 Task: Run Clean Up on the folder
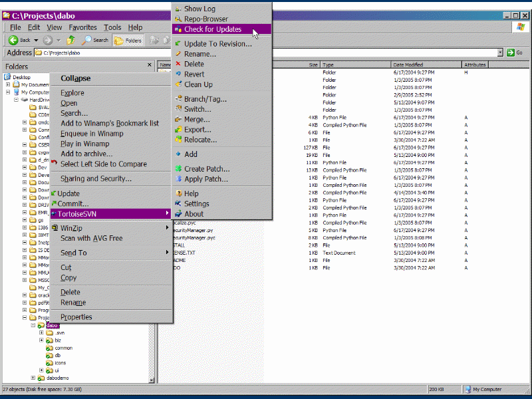point(198,84)
